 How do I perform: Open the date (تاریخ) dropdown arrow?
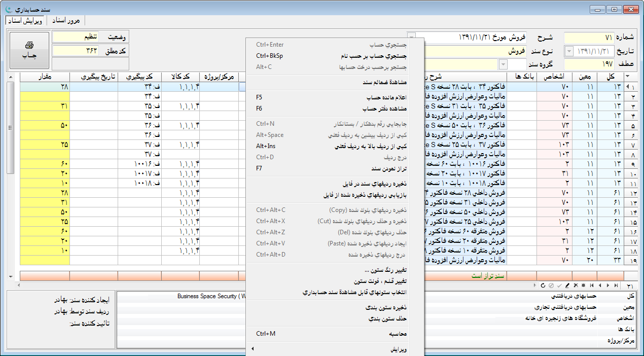point(568,51)
